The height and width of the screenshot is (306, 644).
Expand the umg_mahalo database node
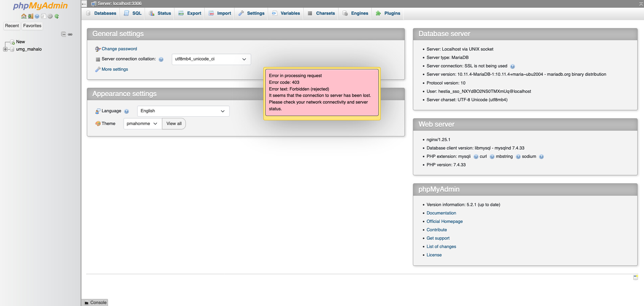(x=5, y=49)
